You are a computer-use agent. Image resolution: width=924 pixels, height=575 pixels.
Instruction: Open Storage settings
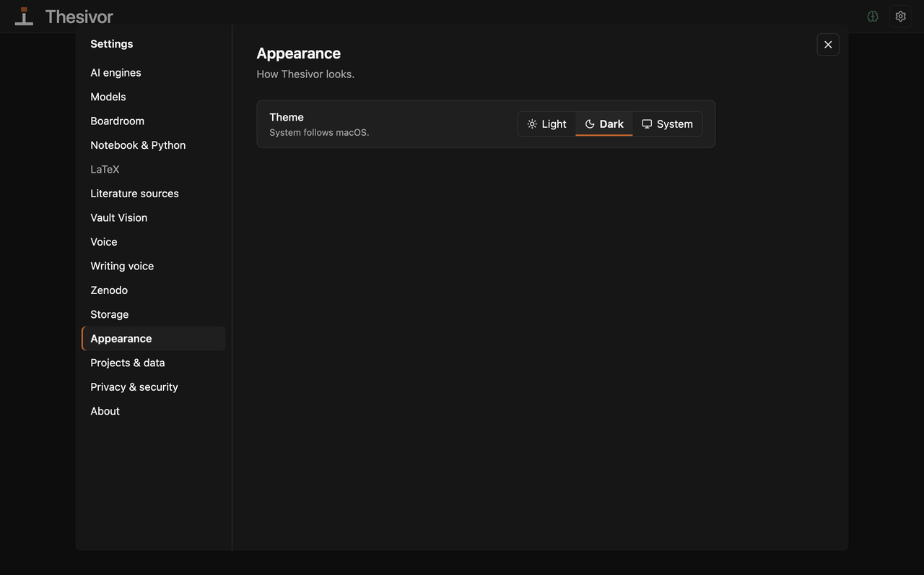tap(153, 315)
